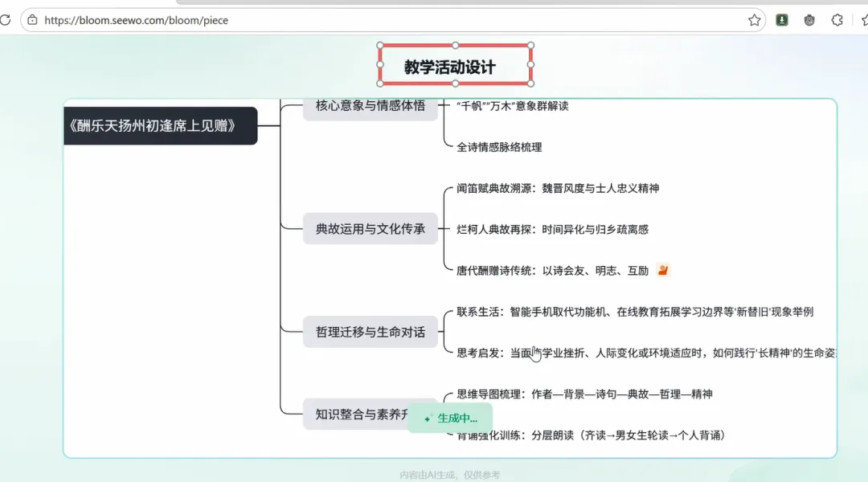Bookmark this page with the star icon
This screenshot has height=482, width=868.
754,20
